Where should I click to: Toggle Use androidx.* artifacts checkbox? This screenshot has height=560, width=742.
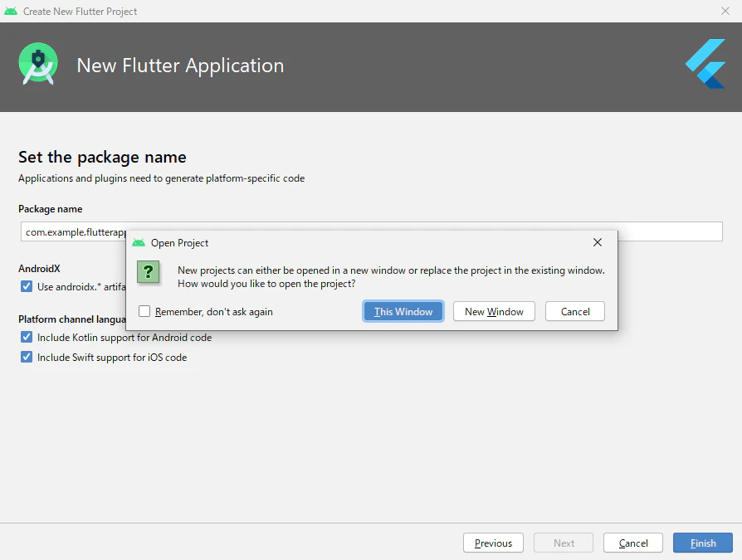click(27, 286)
